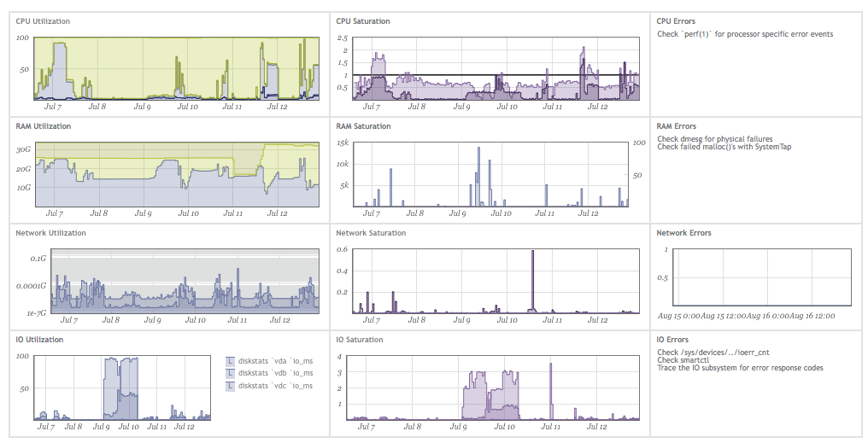Image resolution: width=868 pixels, height=443 pixels.
Task: Click the tall spike in Network Saturation
Action: pos(533,282)
